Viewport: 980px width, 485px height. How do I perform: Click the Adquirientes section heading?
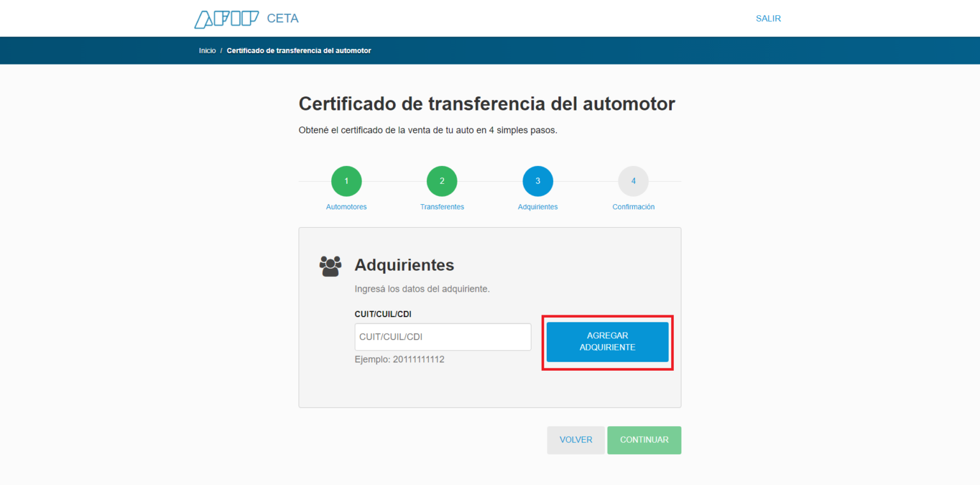click(x=405, y=265)
